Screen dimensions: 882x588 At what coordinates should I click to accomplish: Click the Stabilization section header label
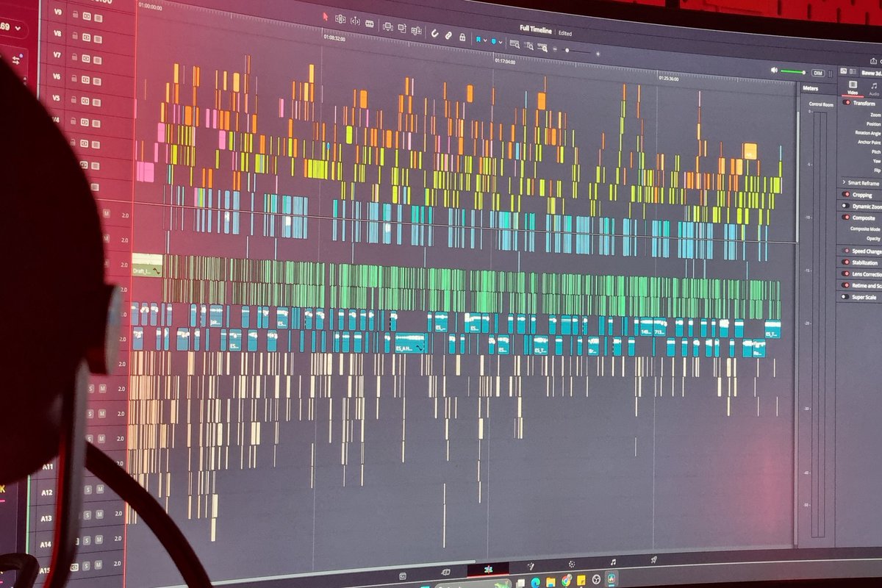865,262
